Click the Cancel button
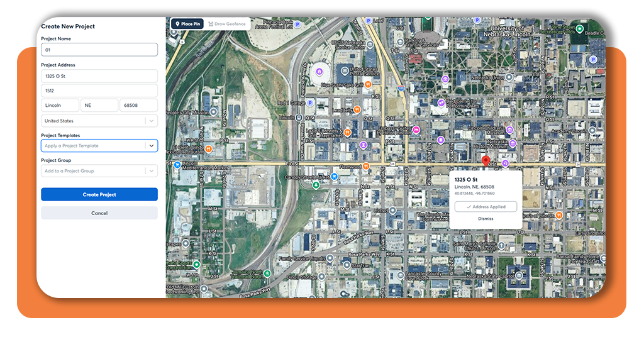The height and width of the screenshot is (337, 644). point(99,213)
